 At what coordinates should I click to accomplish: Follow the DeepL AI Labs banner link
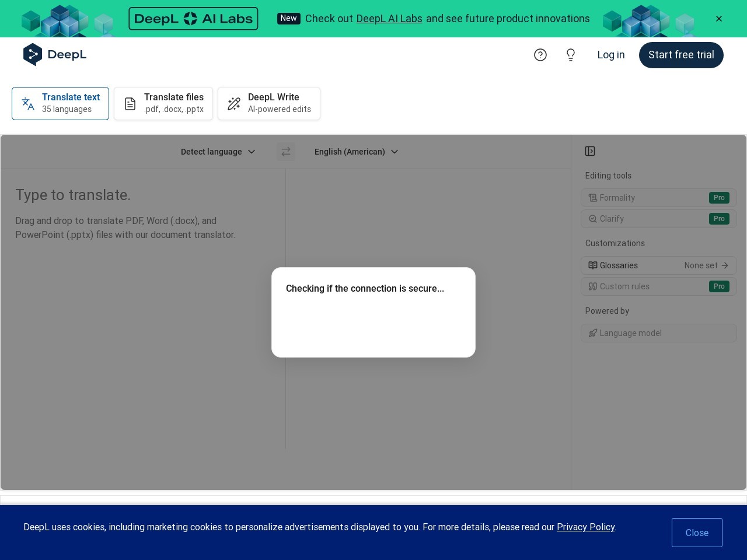pyautogui.click(x=389, y=19)
